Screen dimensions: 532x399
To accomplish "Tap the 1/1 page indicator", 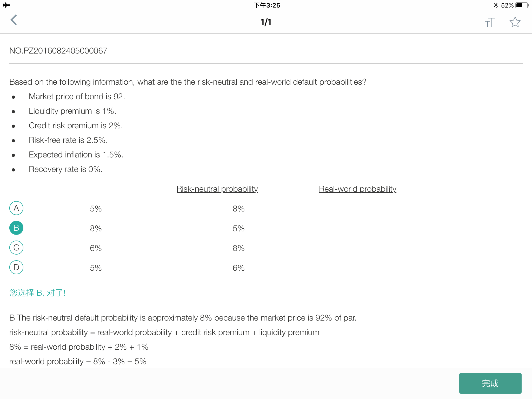I will click(x=266, y=22).
